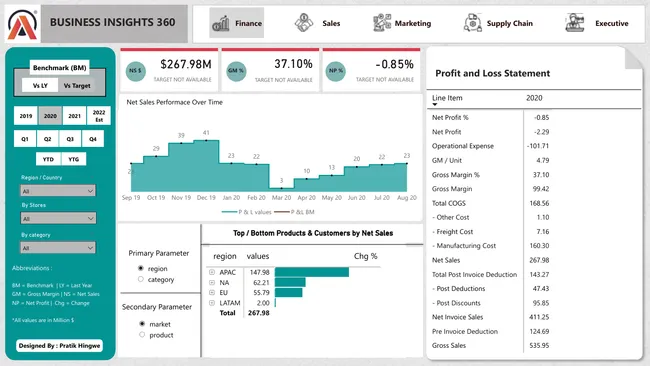Viewport: 650px width, 366px height.
Task: Click the Line Item sort arrow
Action: coord(435,104)
